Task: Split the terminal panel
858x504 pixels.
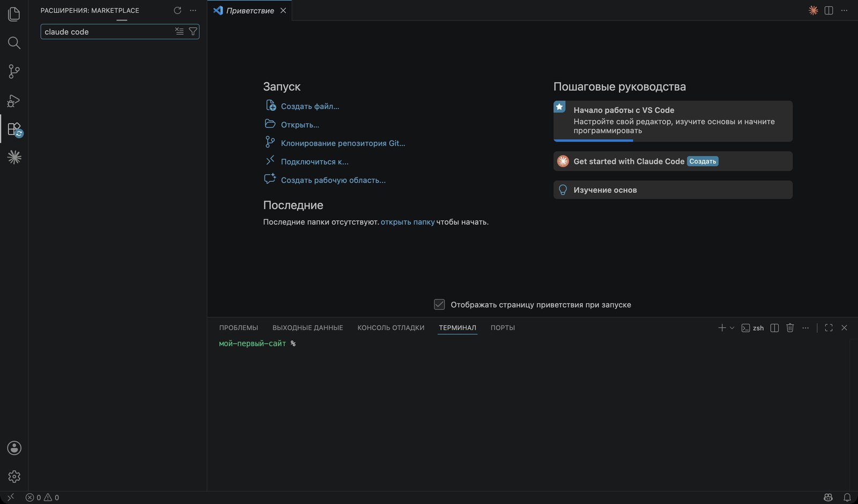Action: pyautogui.click(x=774, y=328)
